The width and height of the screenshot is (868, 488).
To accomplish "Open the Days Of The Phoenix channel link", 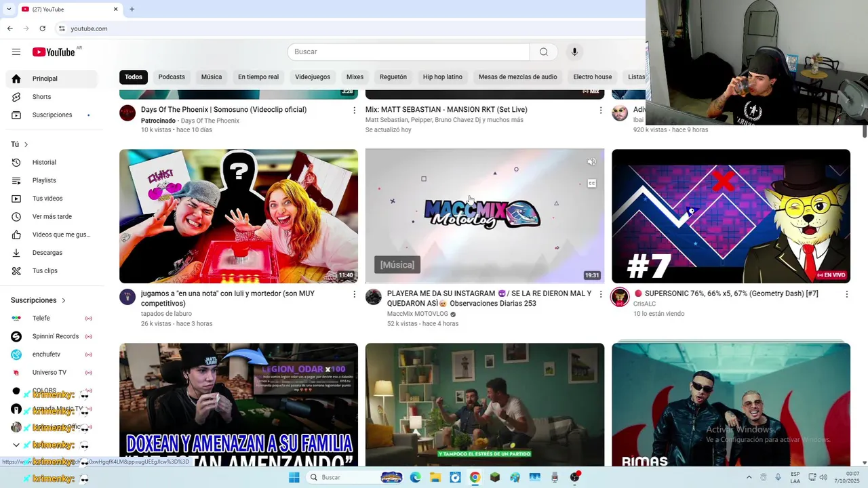I will (210, 121).
